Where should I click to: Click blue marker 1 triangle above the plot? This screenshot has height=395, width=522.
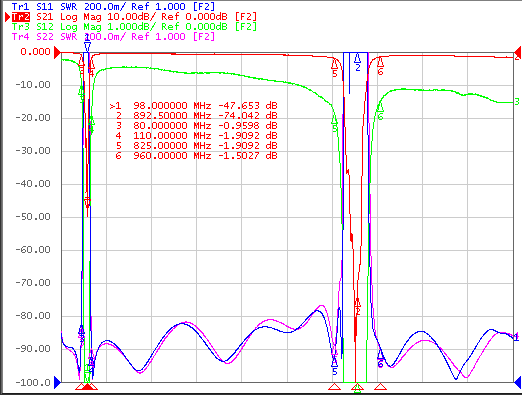[x=87, y=42]
